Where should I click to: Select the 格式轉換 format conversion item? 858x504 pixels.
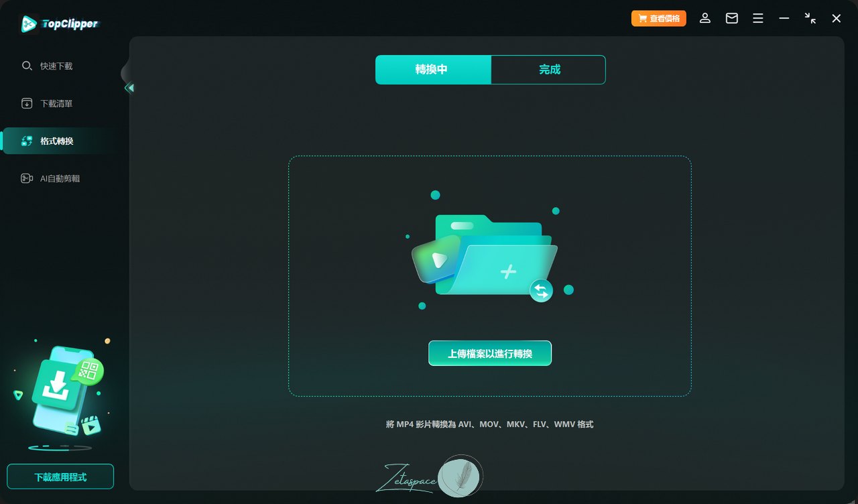point(60,141)
